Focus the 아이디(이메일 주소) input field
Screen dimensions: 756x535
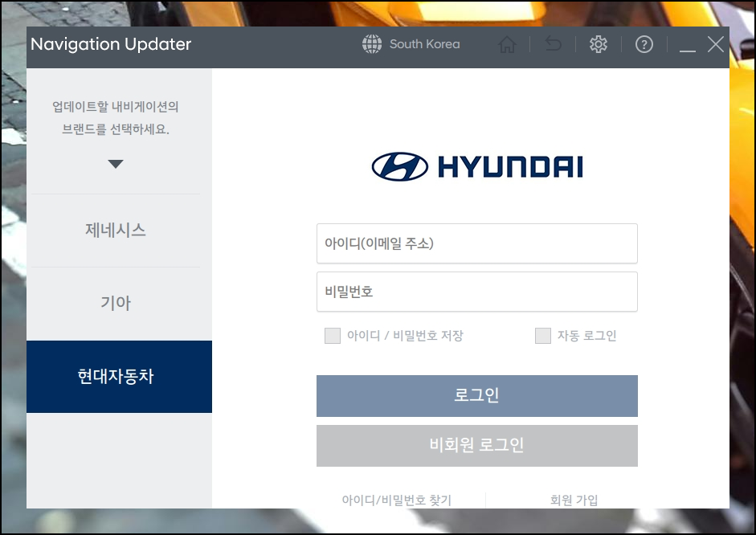tap(477, 243)
